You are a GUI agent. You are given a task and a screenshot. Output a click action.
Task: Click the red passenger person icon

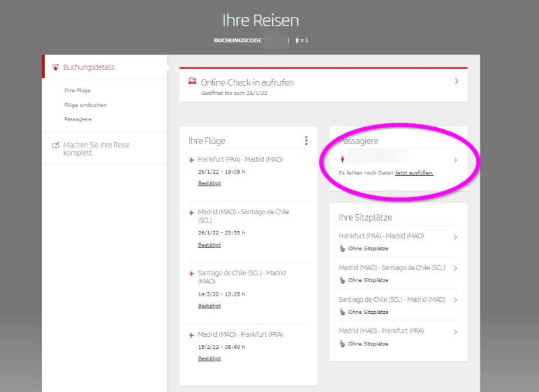pos(342,160)
